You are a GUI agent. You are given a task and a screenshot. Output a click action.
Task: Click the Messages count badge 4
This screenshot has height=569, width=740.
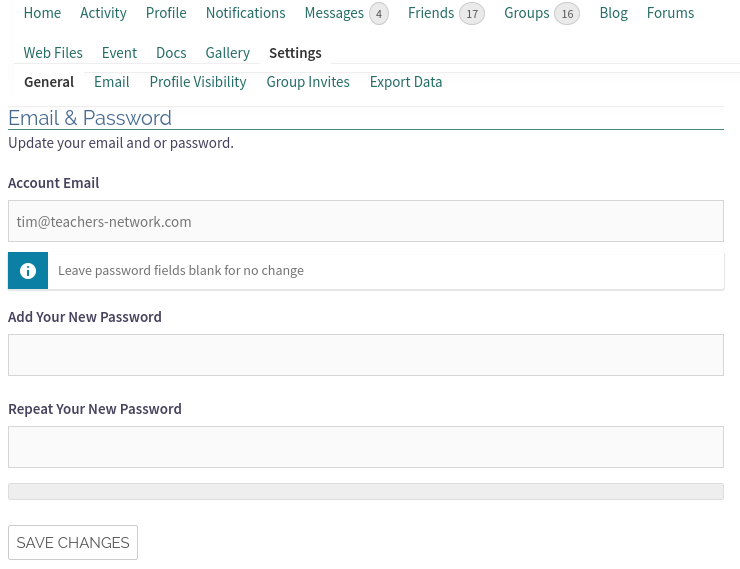[378, 14]
